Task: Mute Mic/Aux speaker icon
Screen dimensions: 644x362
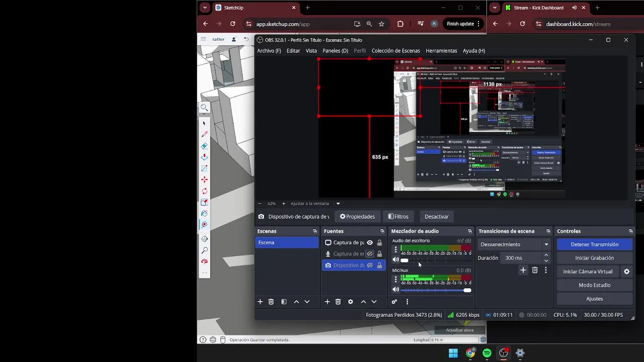Action: [x=395, y=290]
